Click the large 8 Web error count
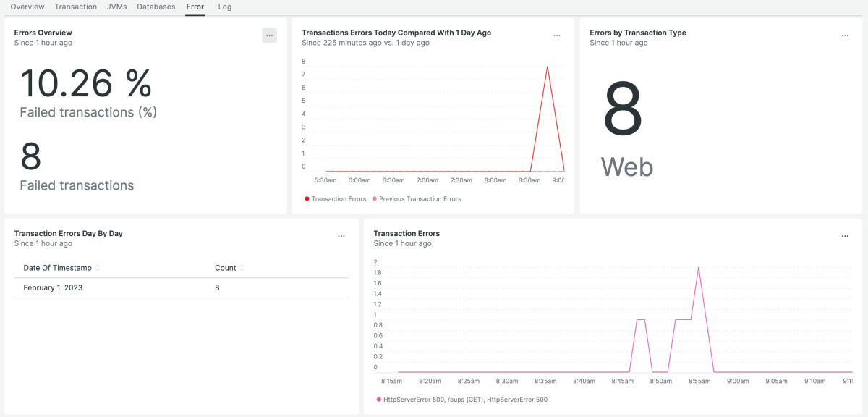 pos(622,111)
